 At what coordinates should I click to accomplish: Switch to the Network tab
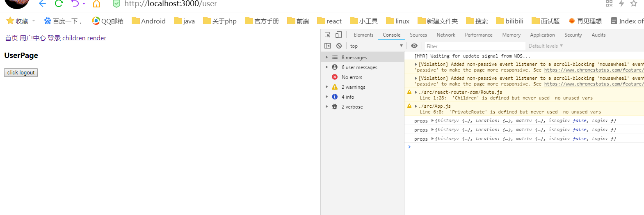(445, 35)
